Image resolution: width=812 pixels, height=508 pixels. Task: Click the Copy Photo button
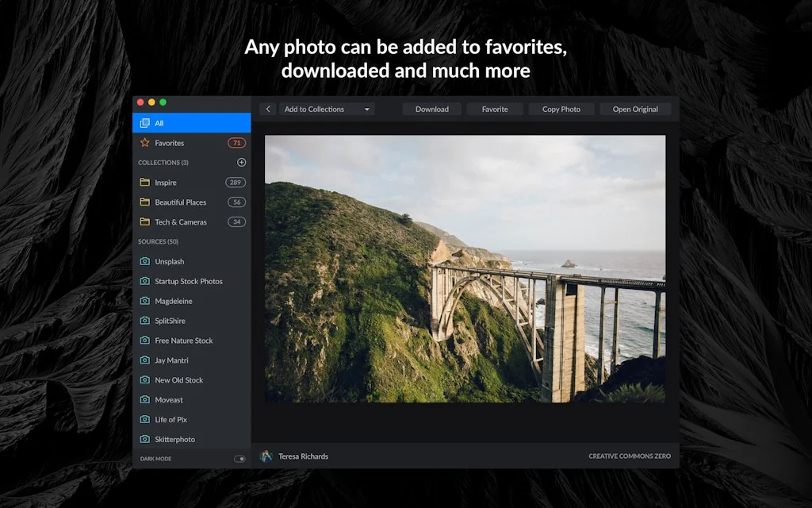[x=561, y=109]
